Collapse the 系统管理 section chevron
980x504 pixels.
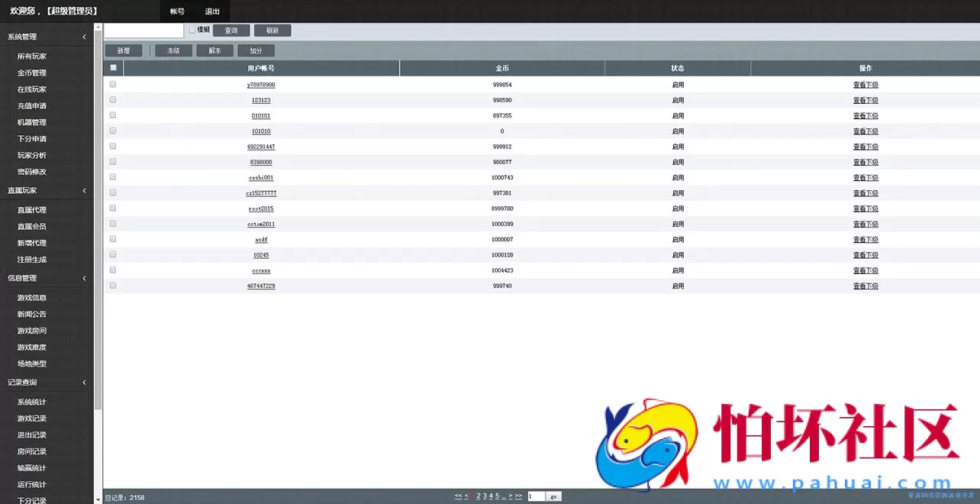(84, 37)
